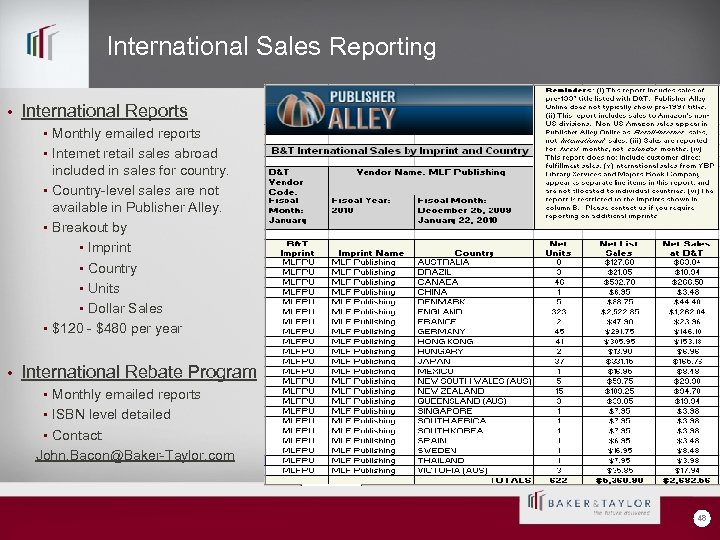Click the Dollar Sales sub-bullet
Image resolution: width=720 pixels, height=540 pixels.
click(x=125, y=308)
